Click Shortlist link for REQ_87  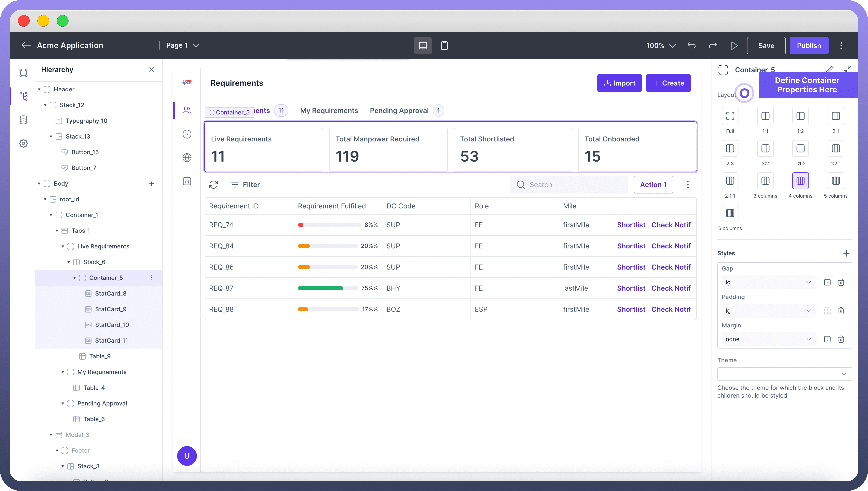point(631,288)
